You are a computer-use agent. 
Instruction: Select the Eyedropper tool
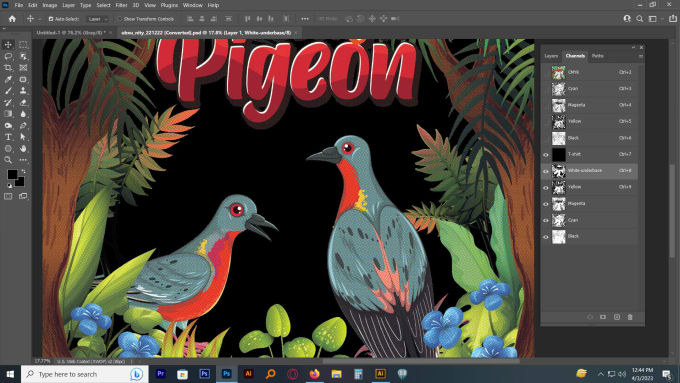click(8, 79)
